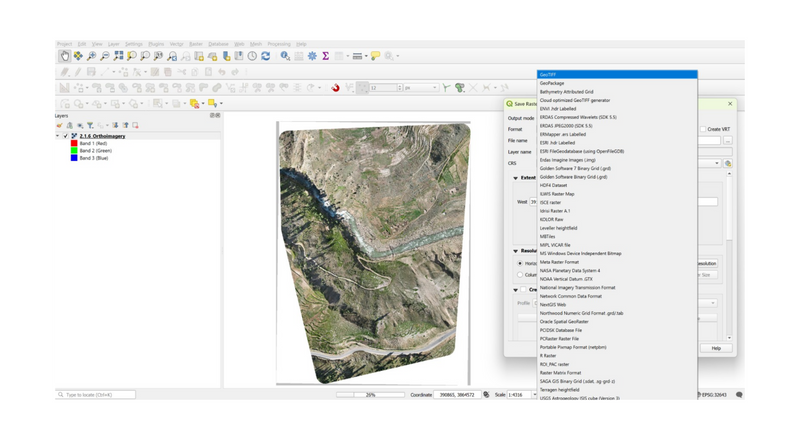Click the Band 2 (Green) swatch
Image resolution: width=800 pixels, height=440 pixels.
click(x=74, y=151)
